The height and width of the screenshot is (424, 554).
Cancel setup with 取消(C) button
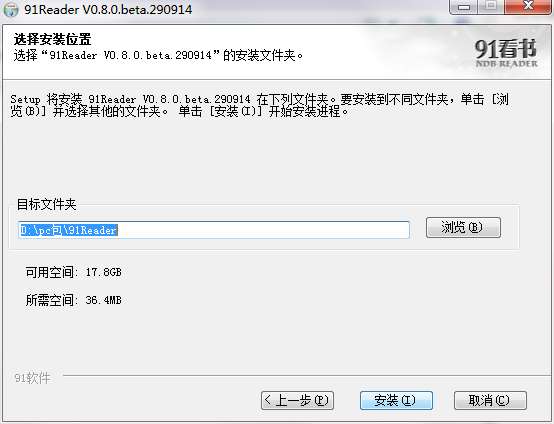click(x=490, y=400)
